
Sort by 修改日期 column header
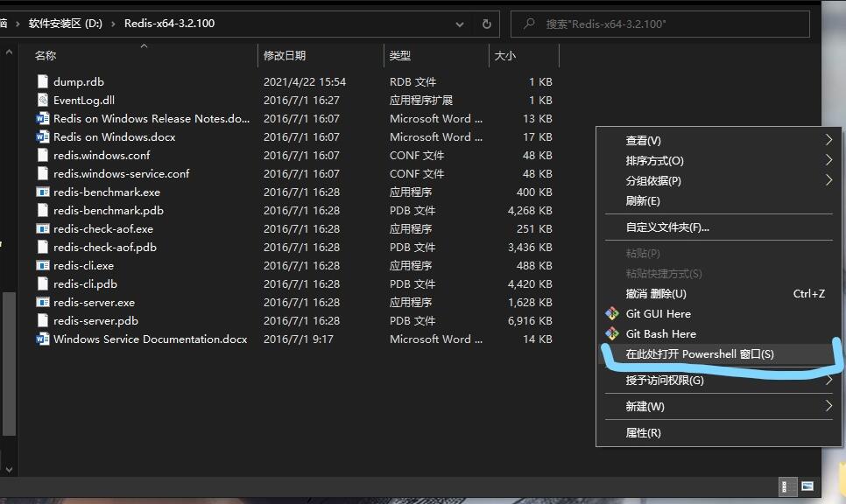coord(321,55)
